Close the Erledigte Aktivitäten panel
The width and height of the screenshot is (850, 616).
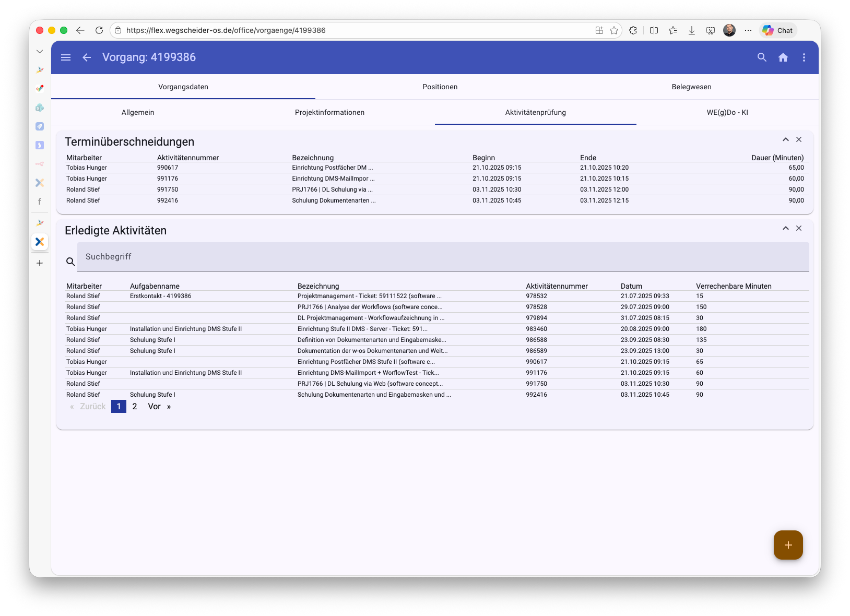799,228
